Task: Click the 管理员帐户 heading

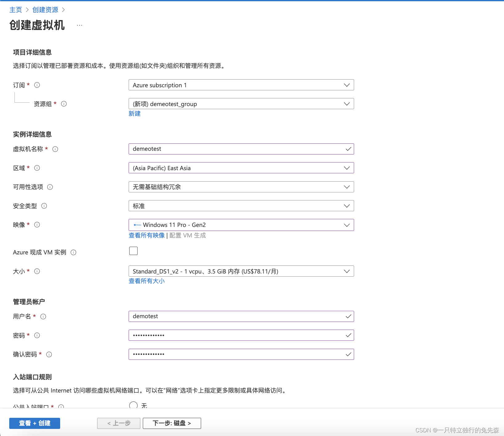Action: pos(29,302)
